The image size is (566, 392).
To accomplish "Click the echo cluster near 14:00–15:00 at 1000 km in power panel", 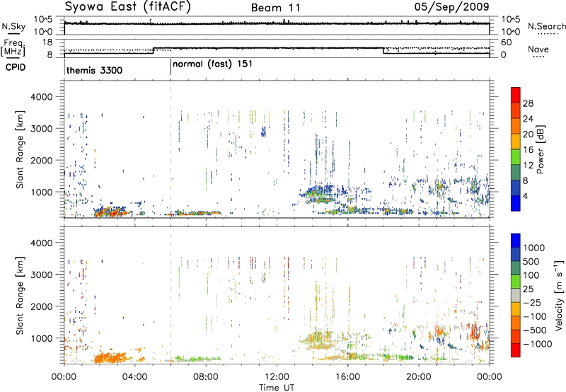I will click(x=318, y=194).
